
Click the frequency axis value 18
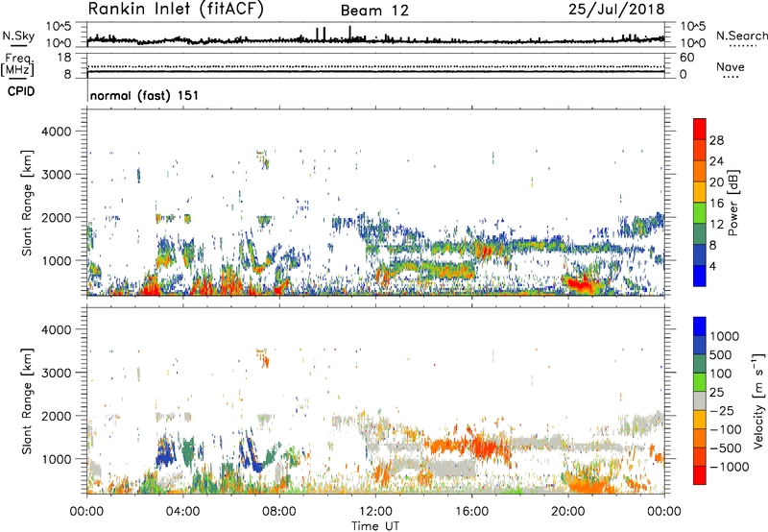(x=64, y=58)
